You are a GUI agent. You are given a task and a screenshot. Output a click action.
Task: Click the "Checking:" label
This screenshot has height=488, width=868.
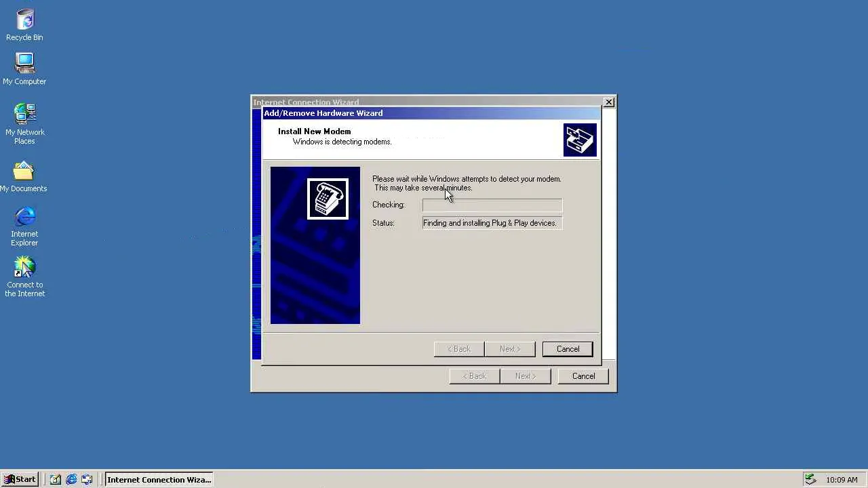point(389,205)
